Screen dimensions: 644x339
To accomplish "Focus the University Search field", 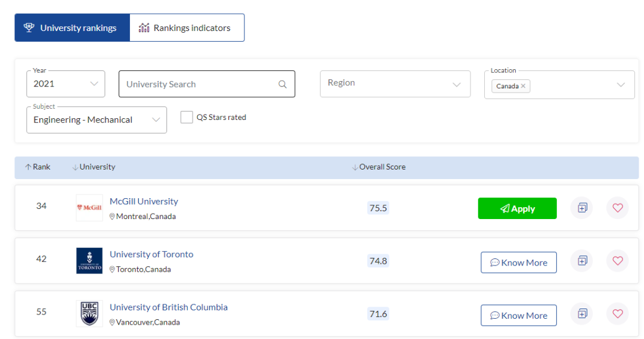I will [x=200, y=84].
